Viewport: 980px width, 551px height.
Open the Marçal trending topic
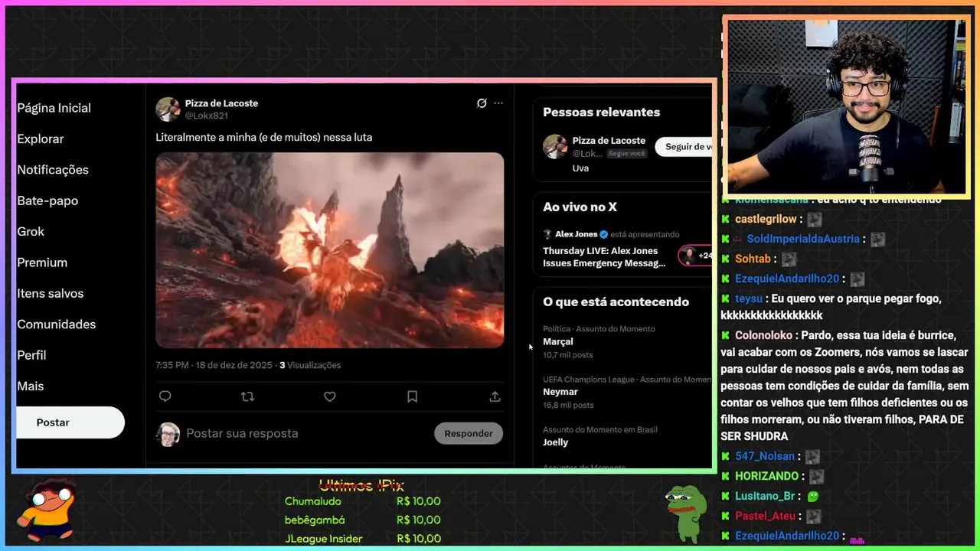click(x=558, y=341)
